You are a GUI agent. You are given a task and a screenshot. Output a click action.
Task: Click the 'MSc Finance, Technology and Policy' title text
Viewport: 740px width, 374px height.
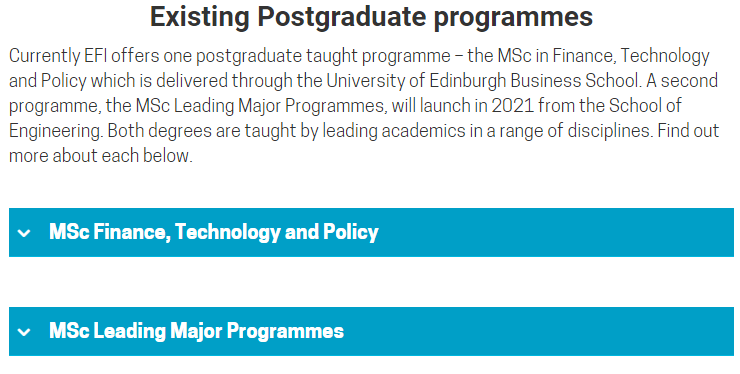214,232
